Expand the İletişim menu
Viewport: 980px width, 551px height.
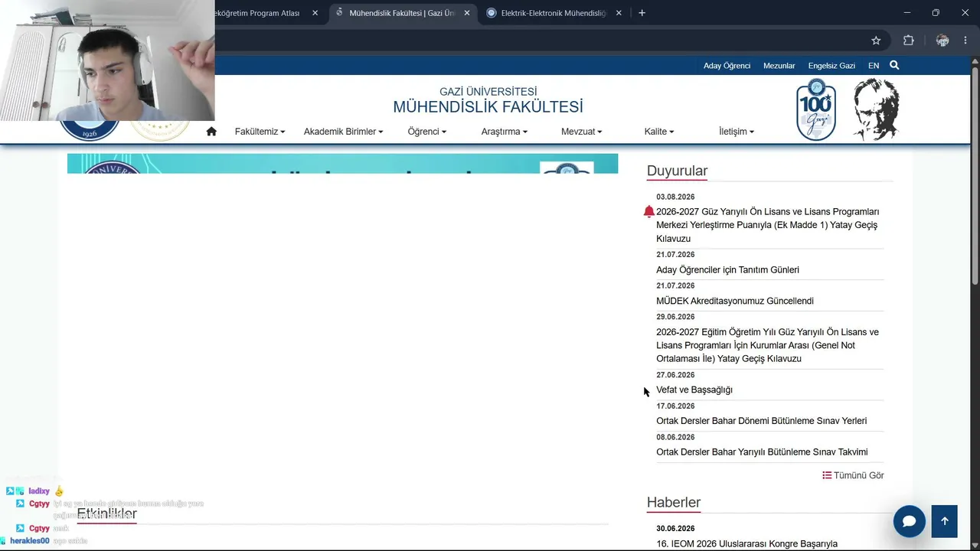(737, 132)
